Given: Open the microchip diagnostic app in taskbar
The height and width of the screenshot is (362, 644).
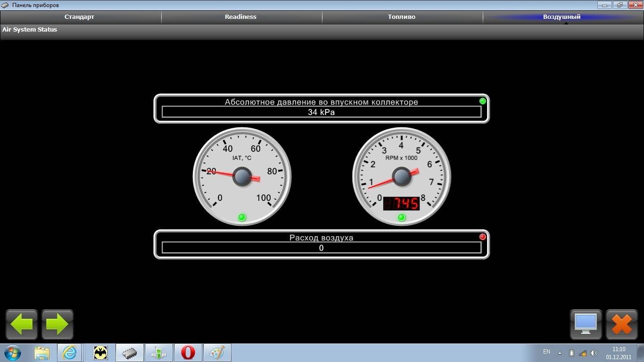Looking at the screenshot, I should pyautogui.click(x=130, y=353).
